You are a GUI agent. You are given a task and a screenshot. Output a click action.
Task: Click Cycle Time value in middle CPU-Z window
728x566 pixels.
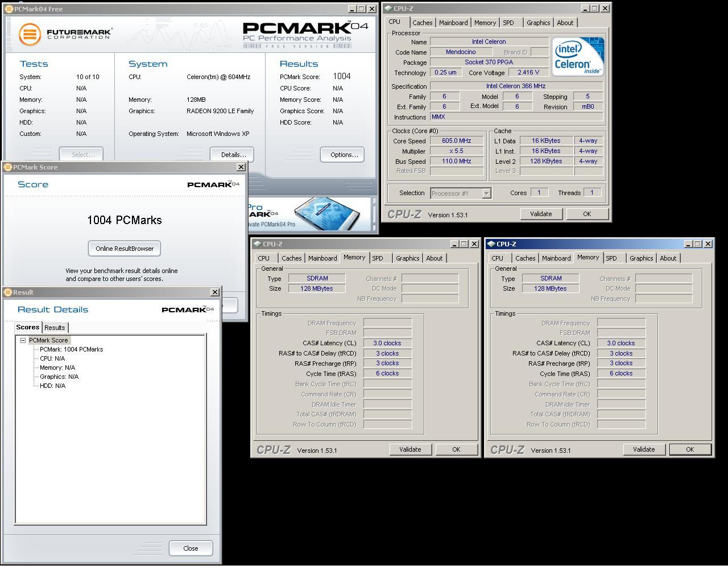point(387,374)
